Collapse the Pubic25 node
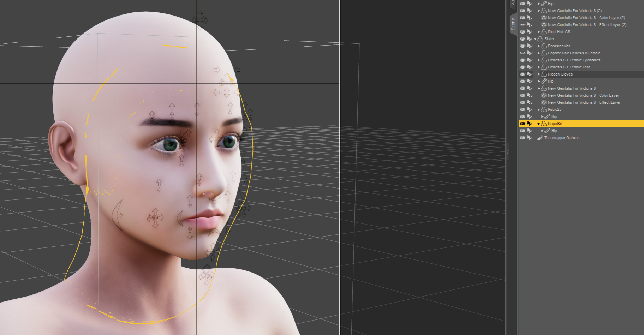644x335 pixels. click(x=539, y=109)
